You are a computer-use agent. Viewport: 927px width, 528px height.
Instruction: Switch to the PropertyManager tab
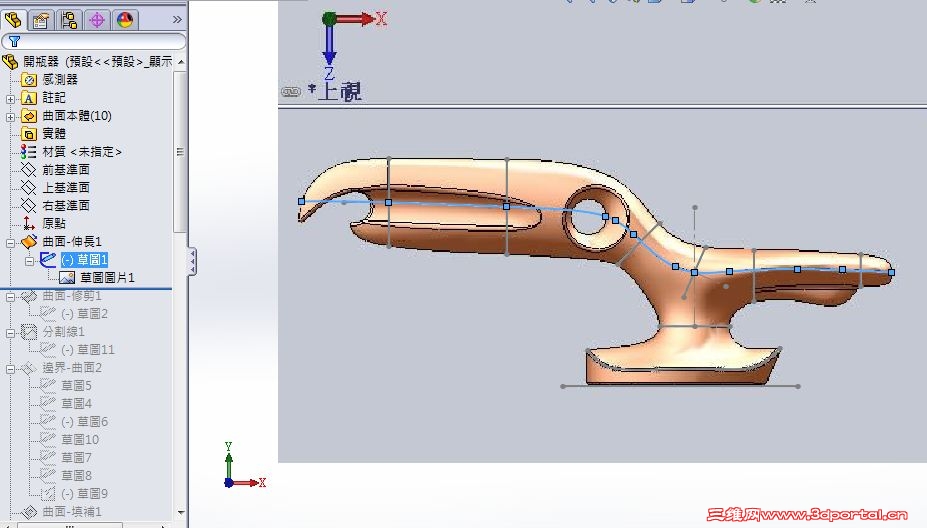pyautogui.click(x=40, y=20)
